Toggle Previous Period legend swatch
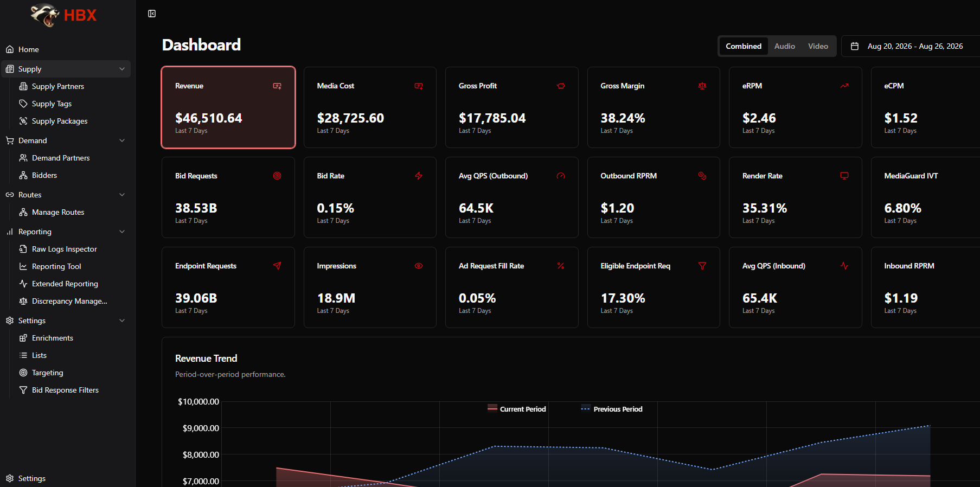The width and height of the screenshot is (980, 487). tap(586, 408)
